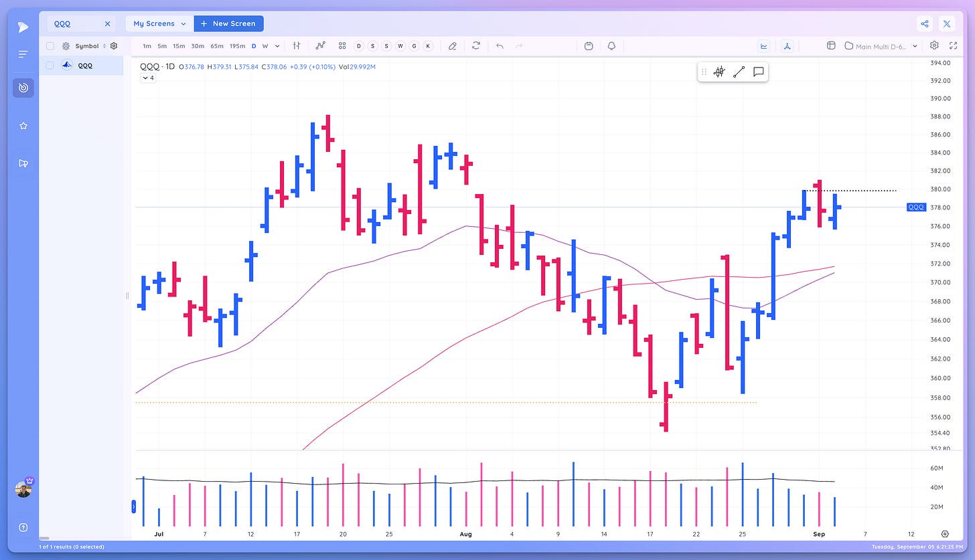Open the chart bar style selector
975x560 pixels.
(x=296, y=45)
